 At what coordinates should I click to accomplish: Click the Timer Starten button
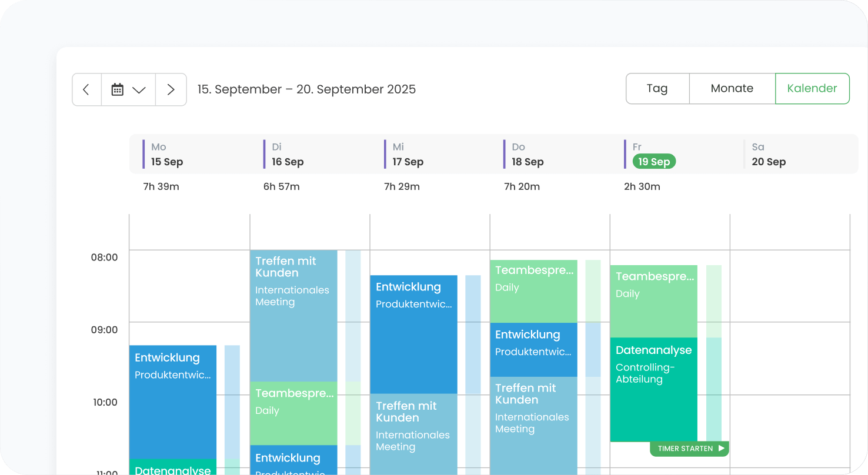[689, 449]
